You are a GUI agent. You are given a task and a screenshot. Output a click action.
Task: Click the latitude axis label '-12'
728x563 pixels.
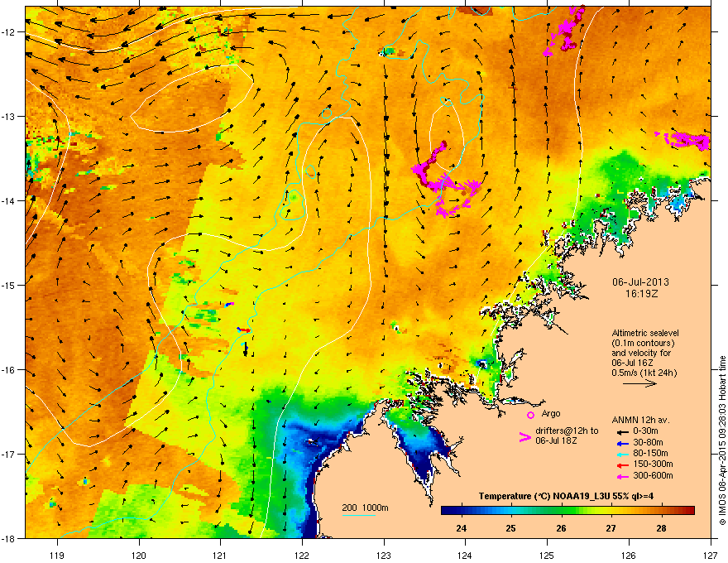pyautogui.click(x=9, y=32)
